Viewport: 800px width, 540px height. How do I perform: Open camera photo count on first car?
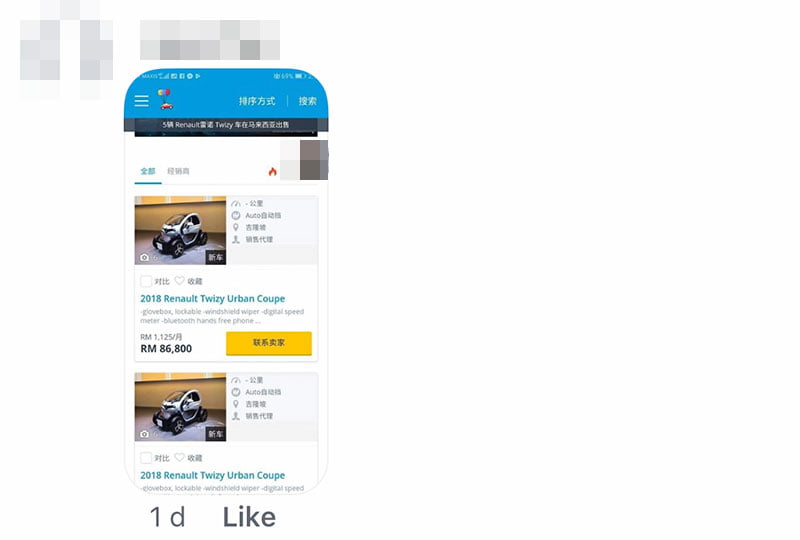point(148,257)
